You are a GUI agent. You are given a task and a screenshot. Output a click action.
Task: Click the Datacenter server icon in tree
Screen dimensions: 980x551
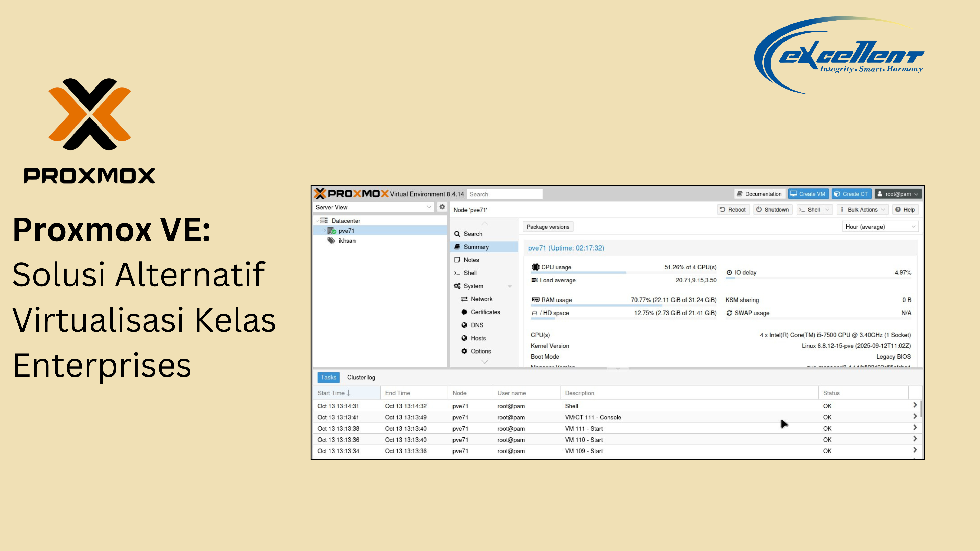(x=324, y=221)
